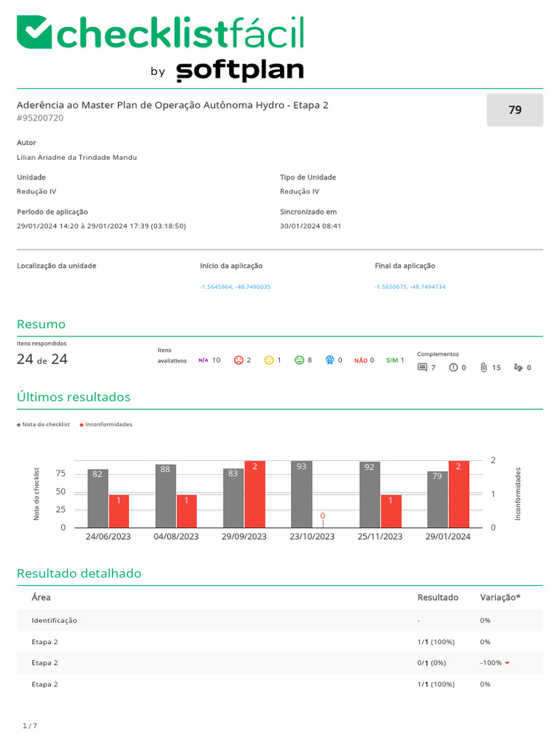Click the Variação* column header

pos(500,597)
